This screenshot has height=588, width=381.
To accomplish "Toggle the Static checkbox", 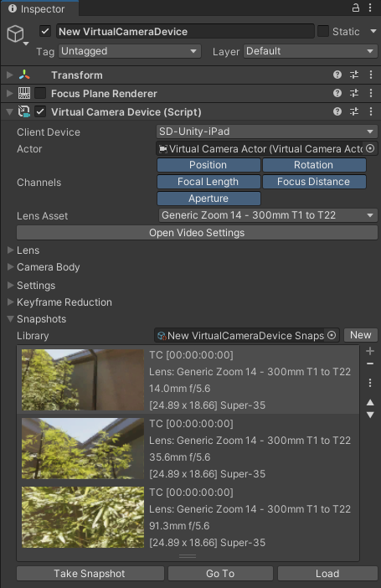I will tap(323, 31).
